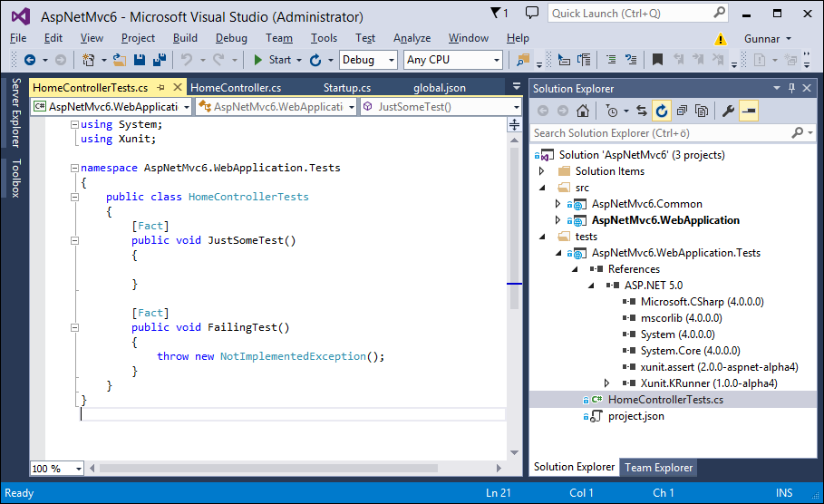Click the yellow warning triangle icon
This screenshot has height=504, width=824.
point(721,39)
